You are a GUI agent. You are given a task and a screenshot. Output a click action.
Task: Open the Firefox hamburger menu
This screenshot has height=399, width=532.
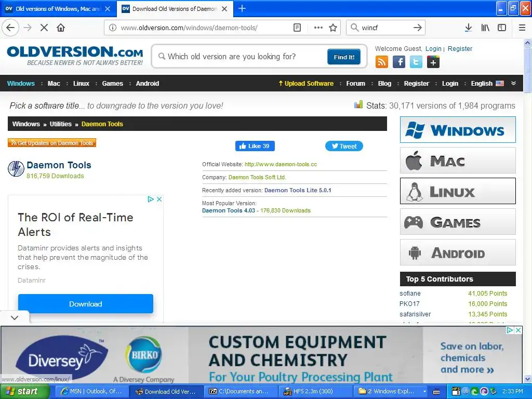pos(522,28)
